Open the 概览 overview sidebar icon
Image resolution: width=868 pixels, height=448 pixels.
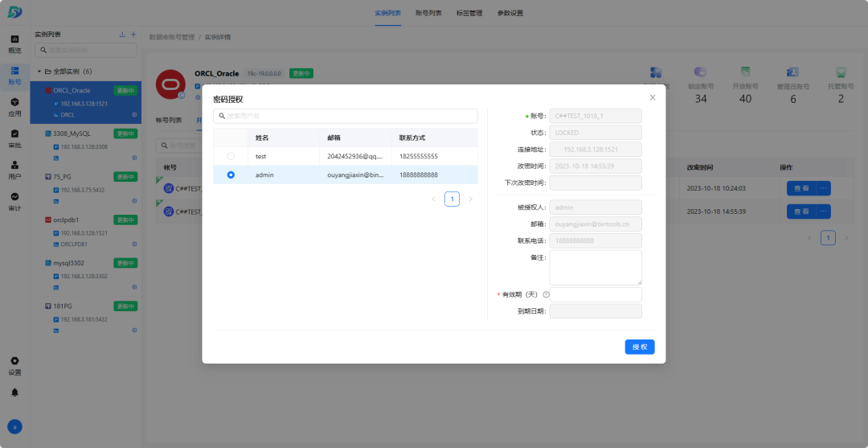[15, 44]
